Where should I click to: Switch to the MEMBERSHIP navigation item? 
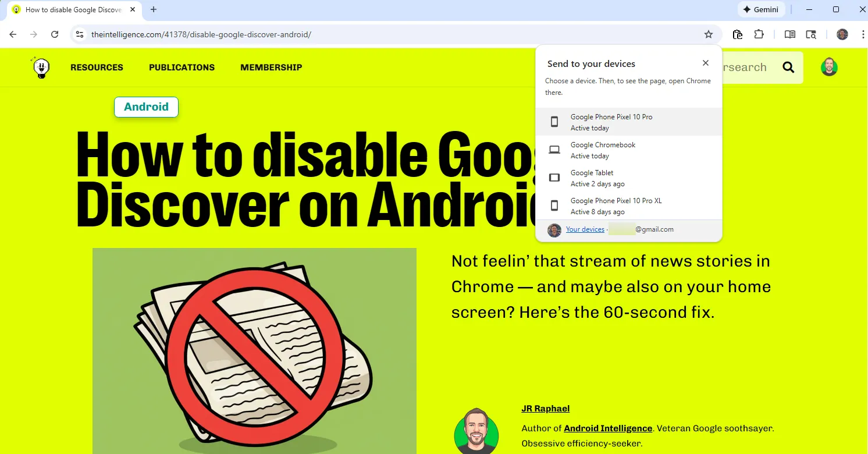[271, 67]
